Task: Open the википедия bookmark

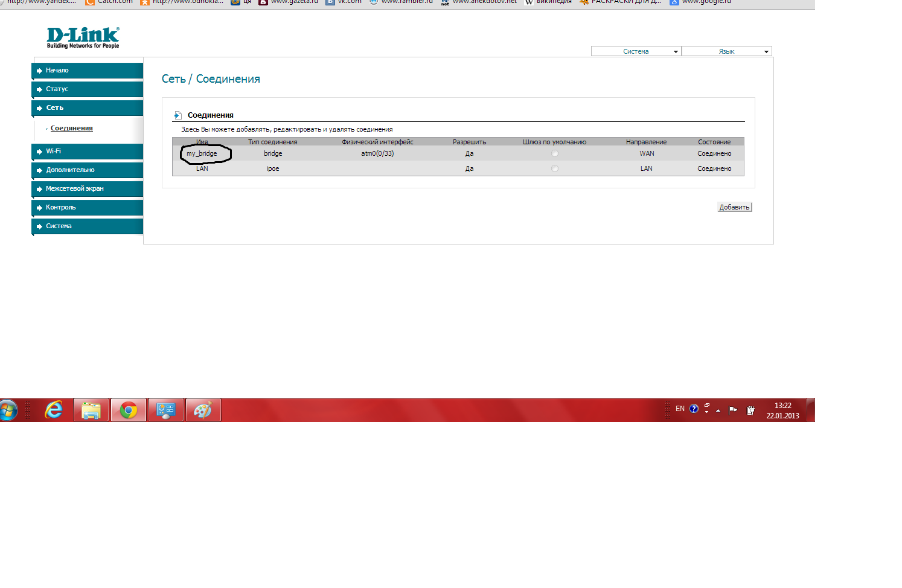Action: tap(548, 2)
